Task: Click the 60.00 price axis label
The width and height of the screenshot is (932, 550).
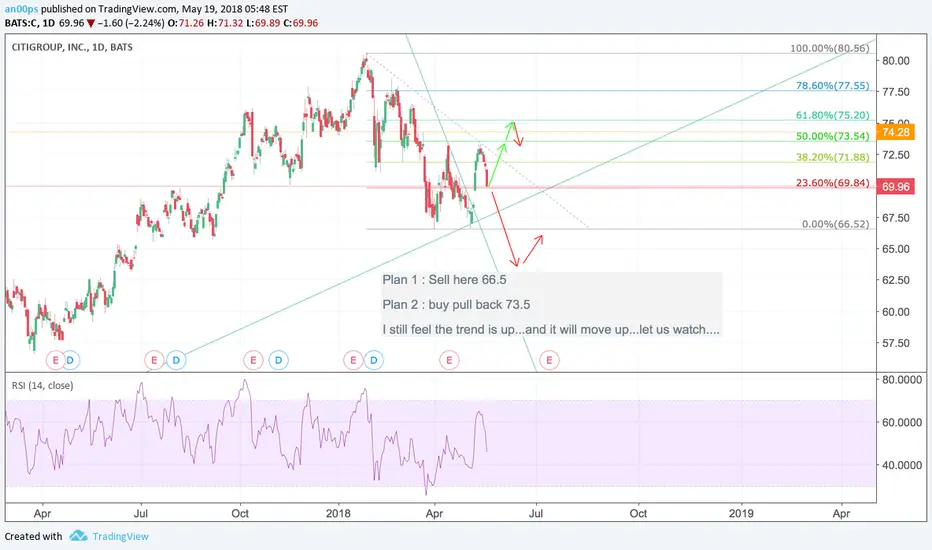Action: [x=896, y=312]
